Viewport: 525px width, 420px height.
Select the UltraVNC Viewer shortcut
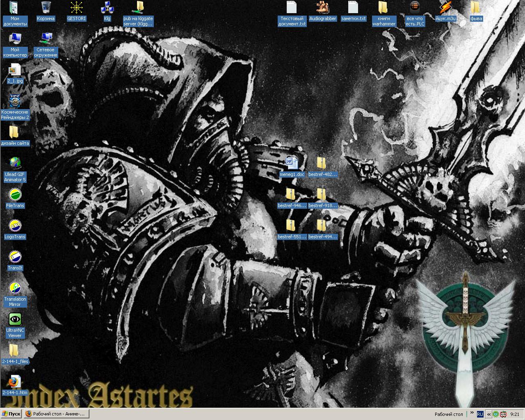(x=15, y=326)
